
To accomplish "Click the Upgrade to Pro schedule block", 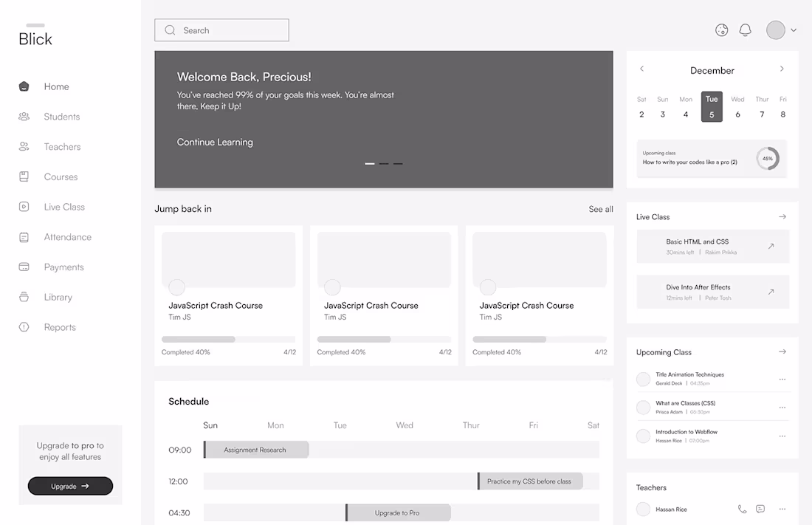I will [x=398, y=512].
